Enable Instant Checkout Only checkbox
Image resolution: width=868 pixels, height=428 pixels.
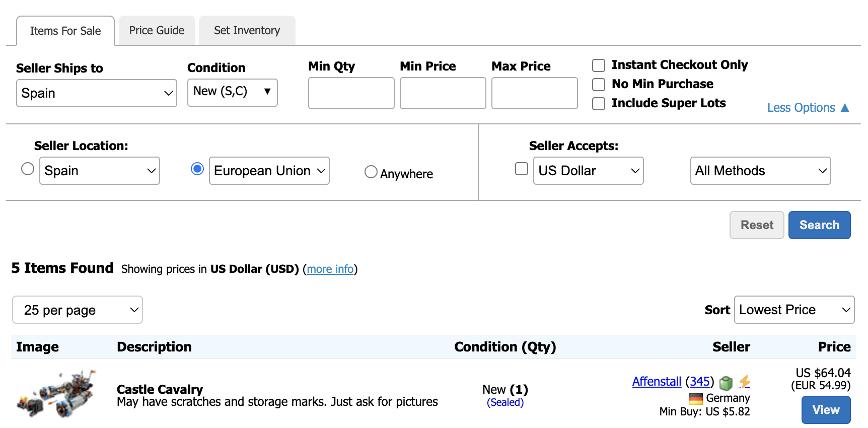coord(599,65)
